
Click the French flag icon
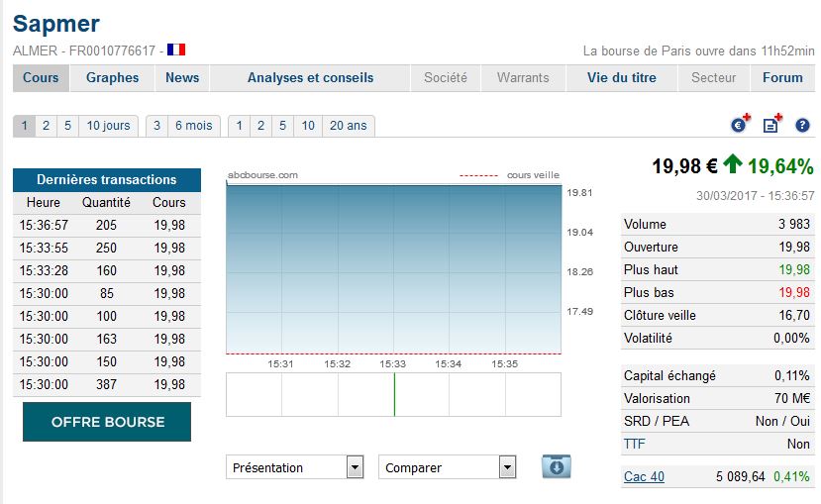coord(176,50)
